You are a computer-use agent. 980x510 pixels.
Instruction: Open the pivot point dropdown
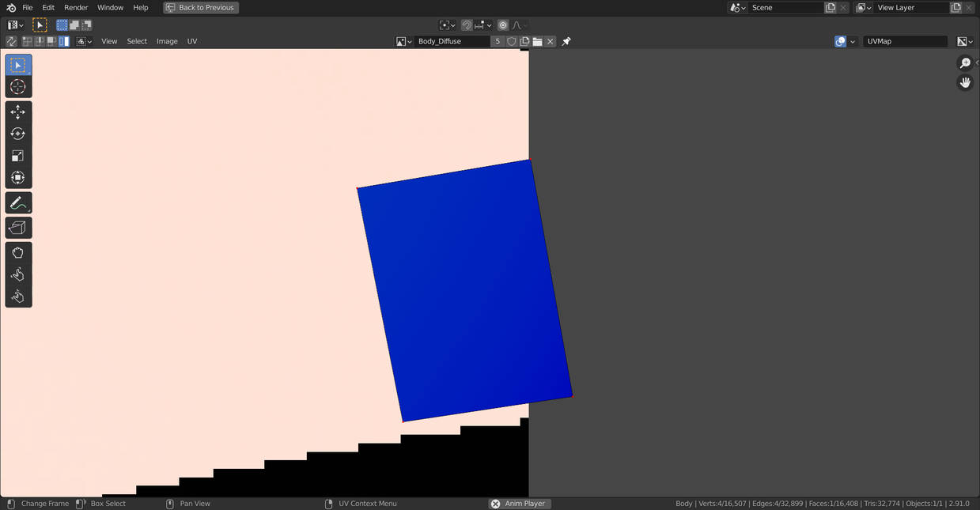[448, 25]
